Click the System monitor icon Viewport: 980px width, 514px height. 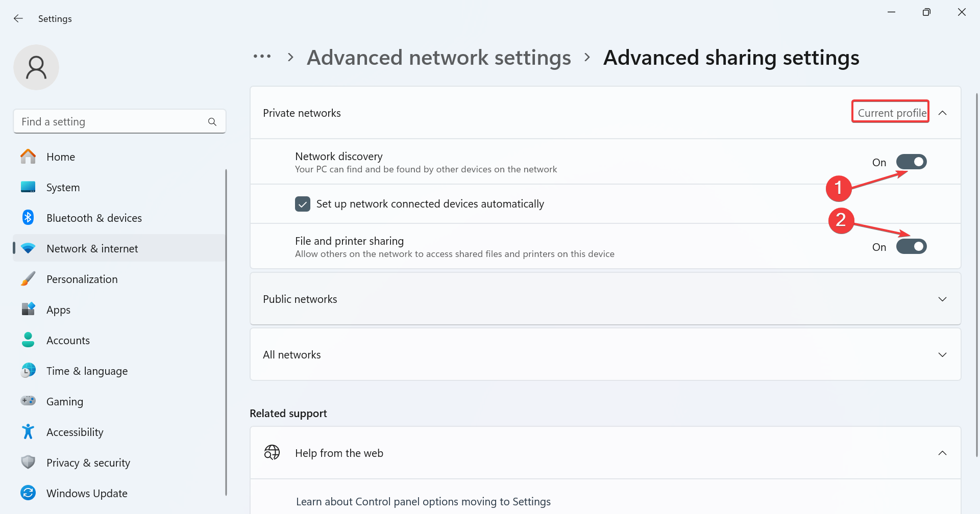[x=28, y=187]
